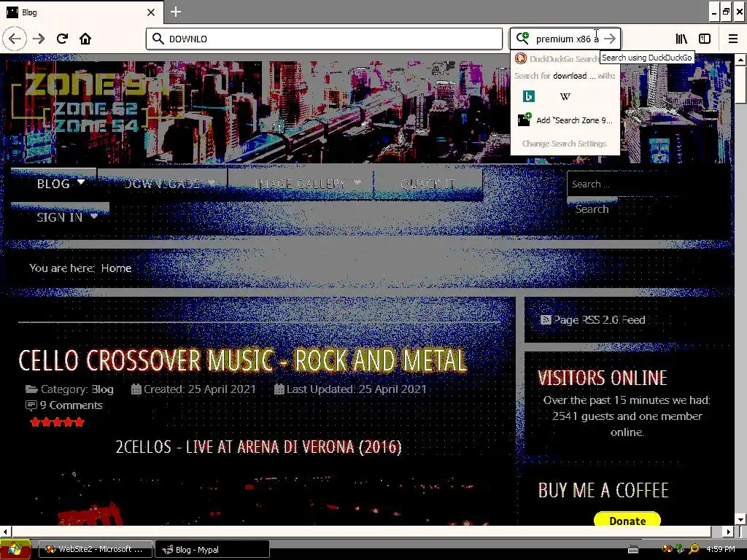
Task: Go back to the previous page
Action: [x=15, y=39]
